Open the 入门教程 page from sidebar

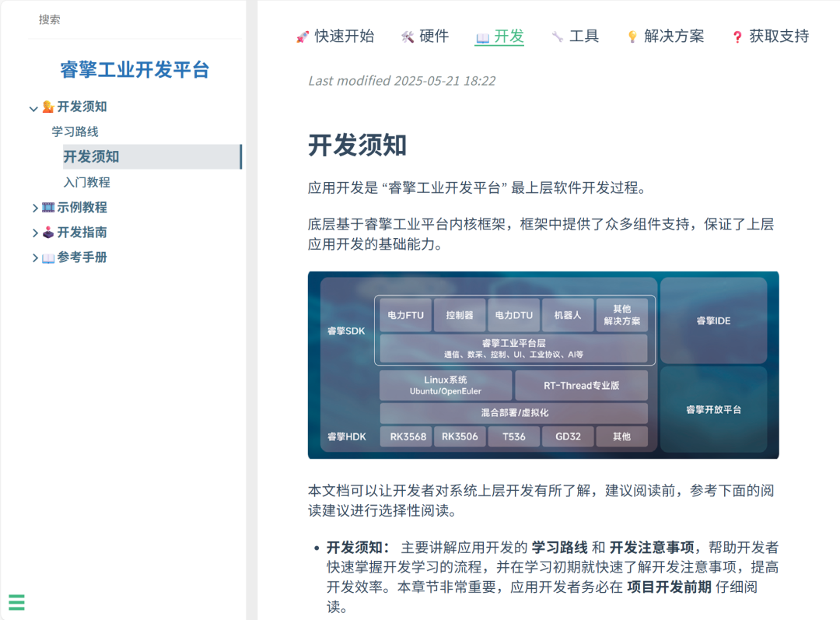pos(88,181)
